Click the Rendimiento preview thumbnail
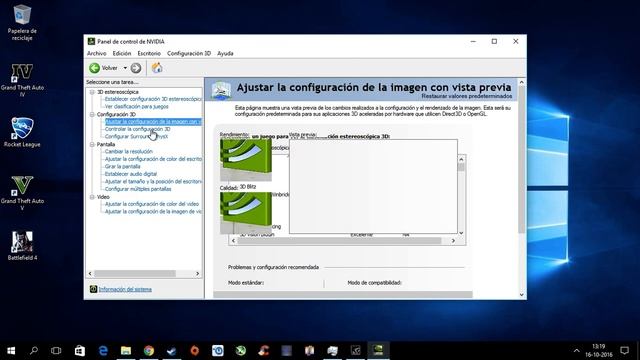 tap(246, 160)
